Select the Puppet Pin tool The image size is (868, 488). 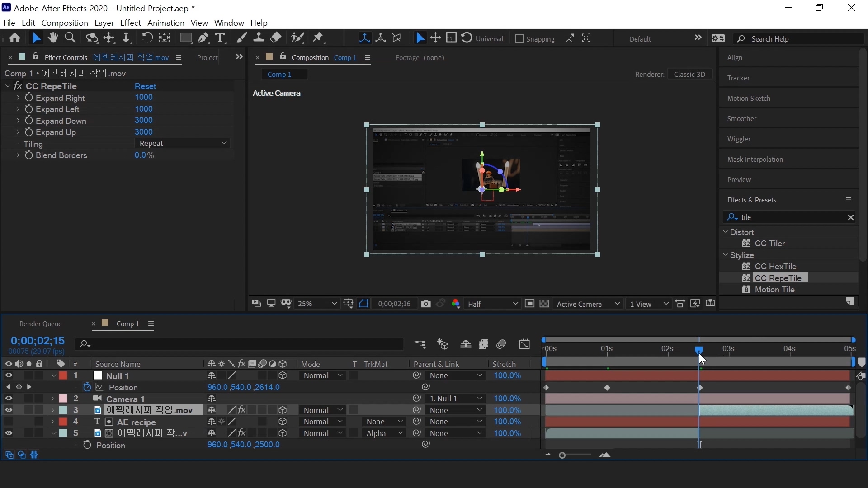318,38
